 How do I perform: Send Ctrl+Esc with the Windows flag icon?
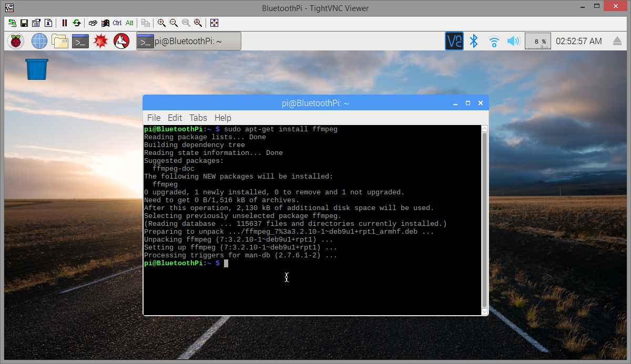click(105, 23)
